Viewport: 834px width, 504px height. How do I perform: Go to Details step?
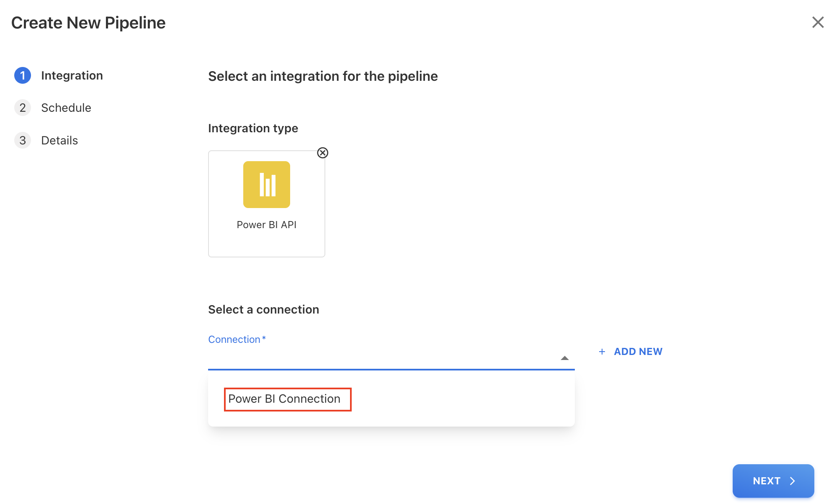coord(59,140)
